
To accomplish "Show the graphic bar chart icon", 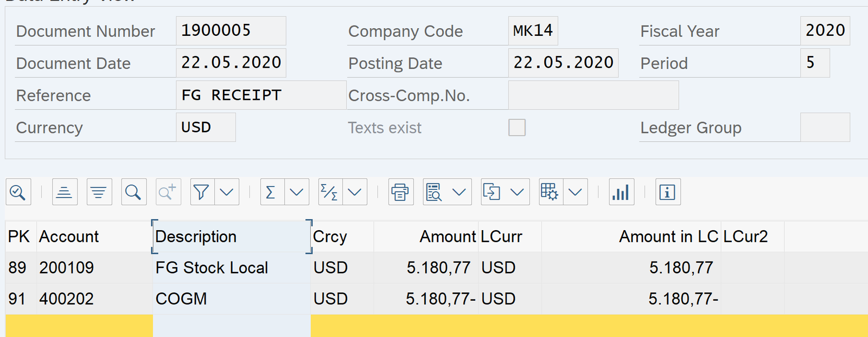I will 621,192.
